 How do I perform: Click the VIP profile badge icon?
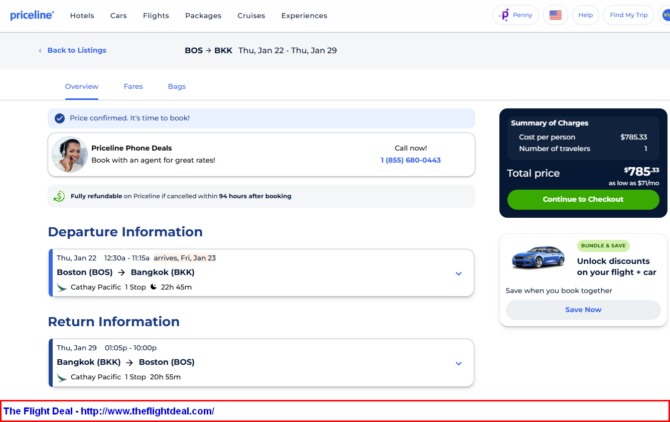664,15
